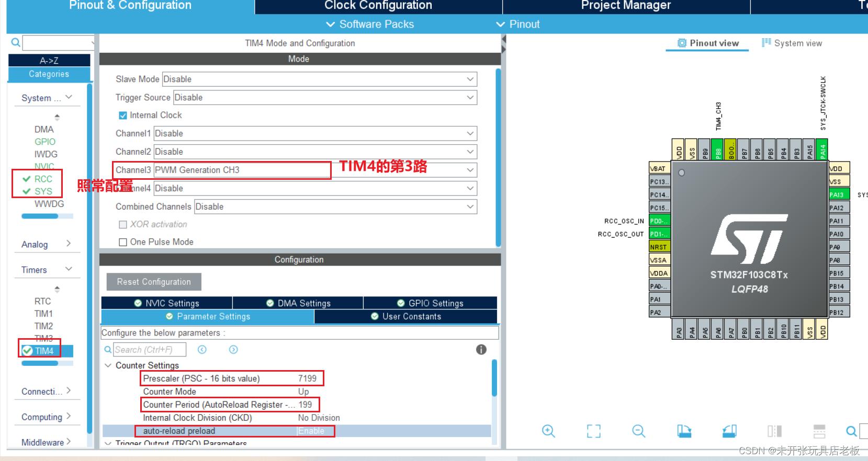Click the PB8 pin on the chip

click(x=717, y=149)
